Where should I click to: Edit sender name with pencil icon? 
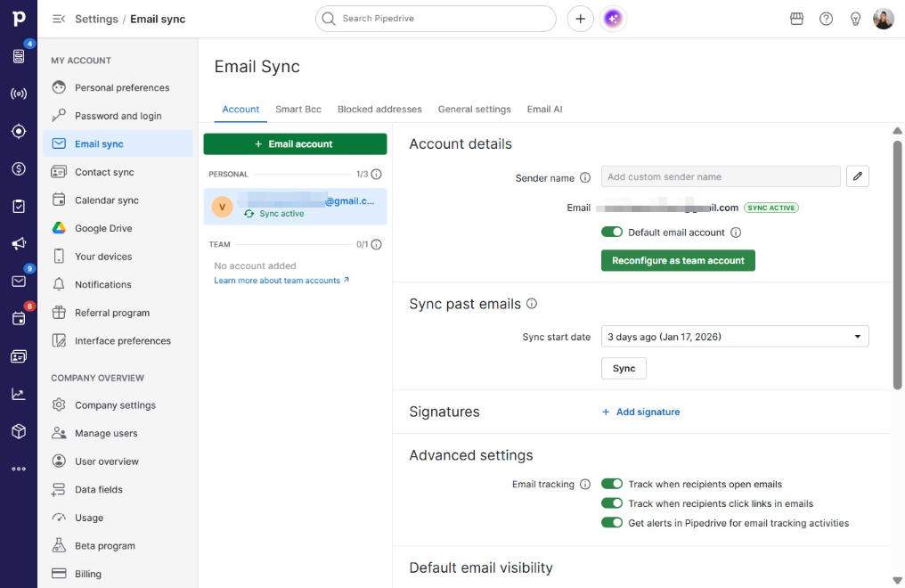coord(857,176)
